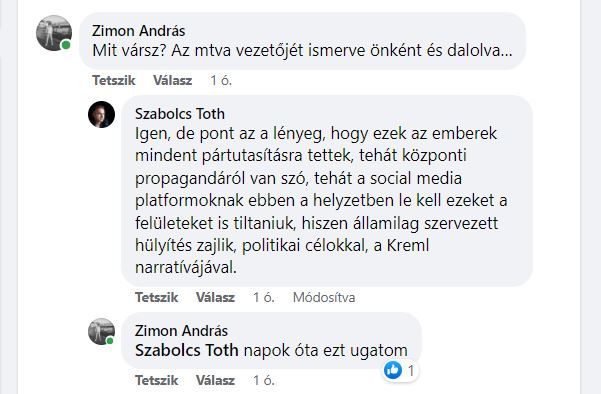The height and width of the screenshot is (394, 601).
Task: Click Válasz under the 'napok óta' reply
Action: click(215, 380)
